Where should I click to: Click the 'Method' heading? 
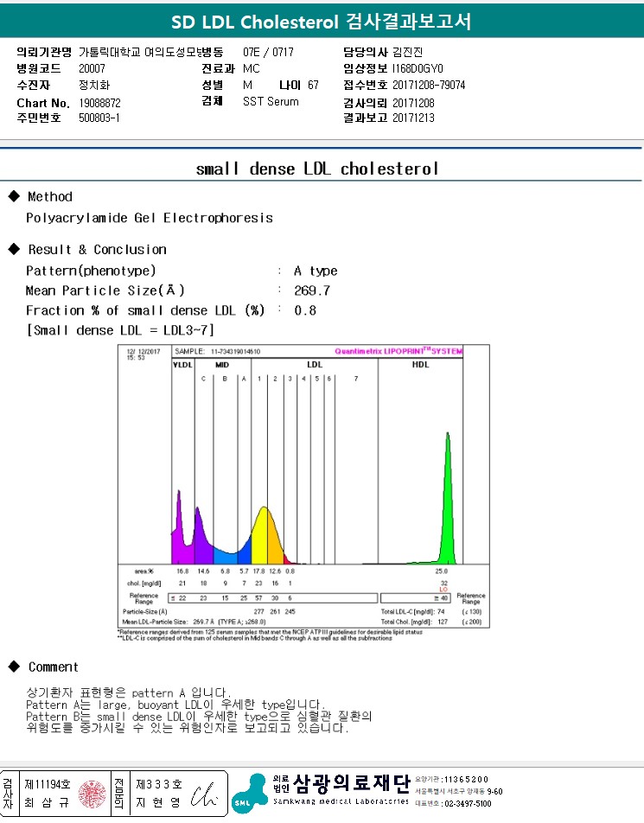tap(50, 197)
